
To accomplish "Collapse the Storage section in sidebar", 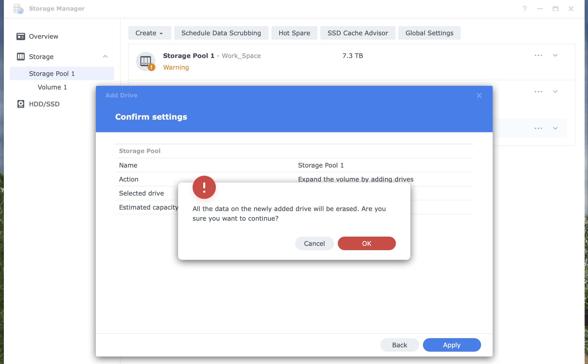I will click(105, 57).
